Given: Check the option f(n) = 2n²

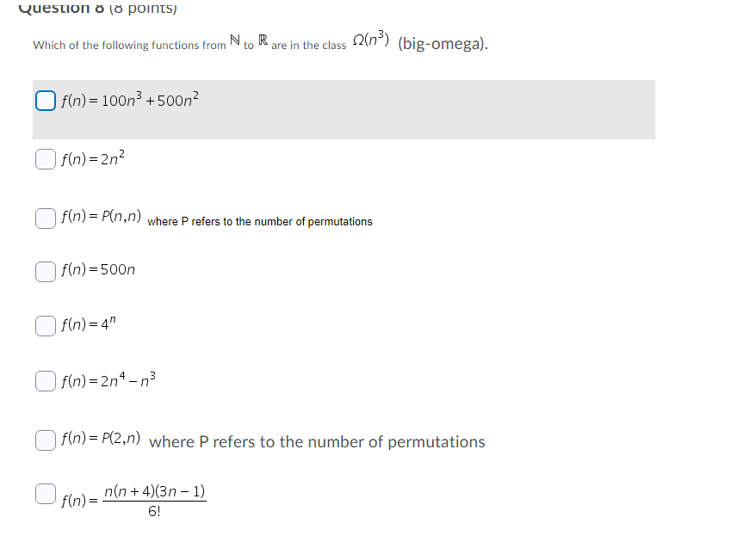Looking at the screenshot, I should [44, 158].
